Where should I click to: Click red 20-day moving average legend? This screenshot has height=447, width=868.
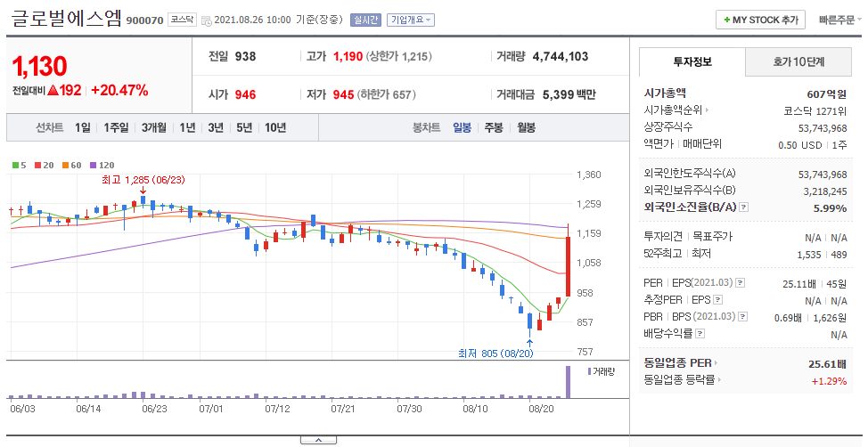(x=44, y=165)
